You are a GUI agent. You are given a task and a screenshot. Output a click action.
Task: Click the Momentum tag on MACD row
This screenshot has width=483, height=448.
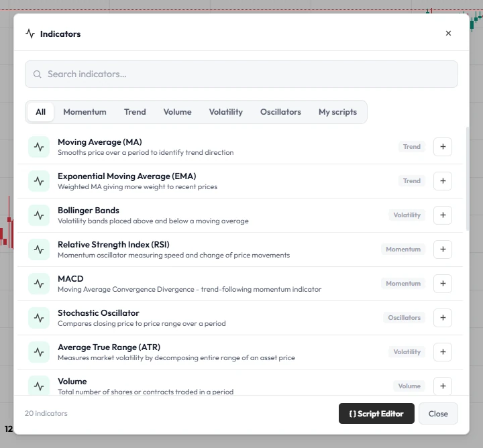coord(403,284)
